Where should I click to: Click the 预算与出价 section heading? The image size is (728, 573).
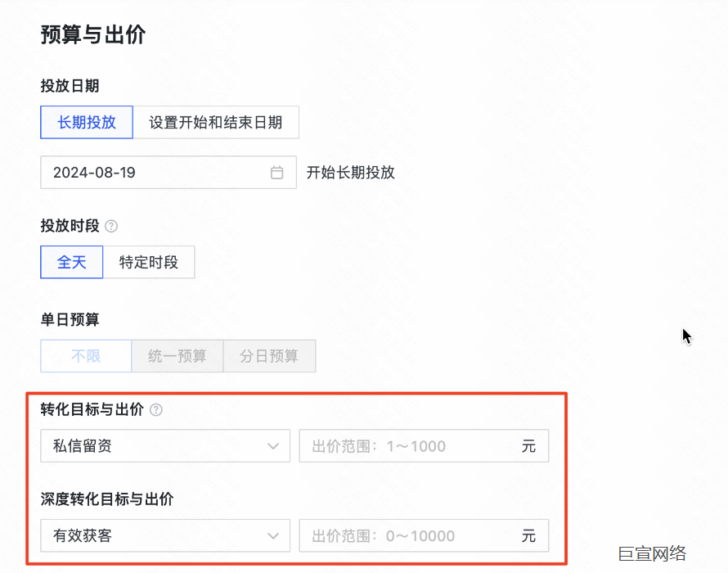click(x=92, y=35)
